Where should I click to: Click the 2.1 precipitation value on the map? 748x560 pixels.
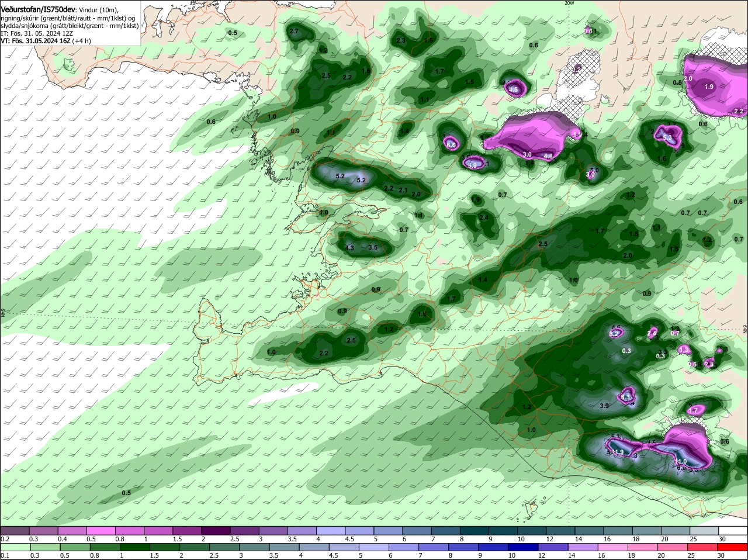pyautogui.click(x=403, y=190)
